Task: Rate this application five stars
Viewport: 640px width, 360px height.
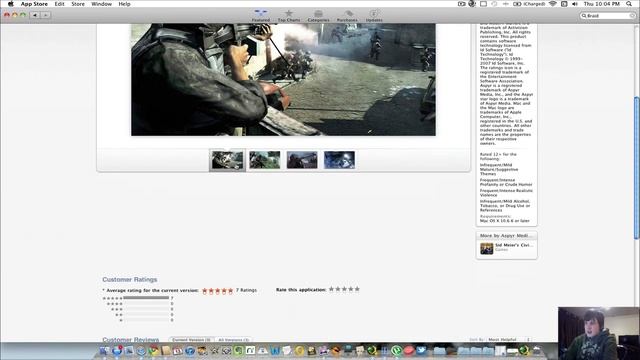Action: point(357,289)
